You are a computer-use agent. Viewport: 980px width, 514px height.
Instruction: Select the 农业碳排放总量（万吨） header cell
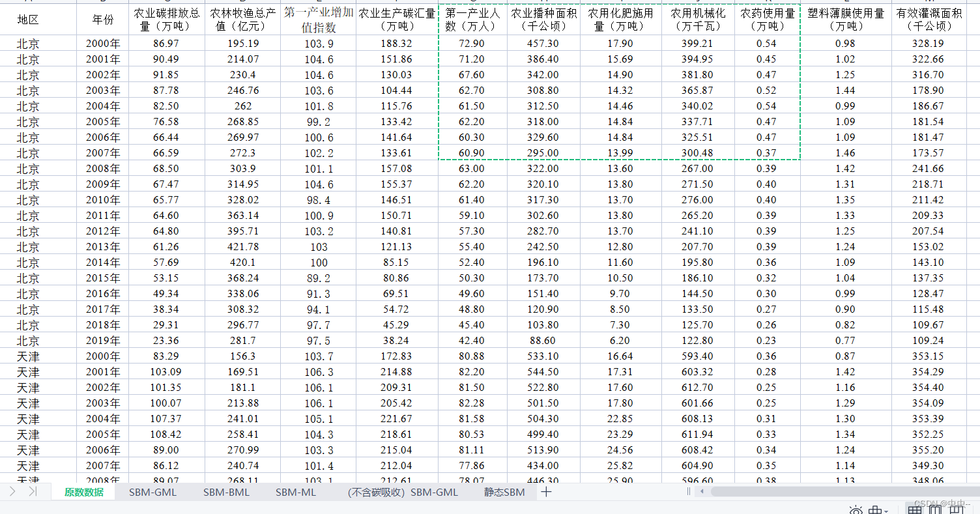tap(167, 20)
